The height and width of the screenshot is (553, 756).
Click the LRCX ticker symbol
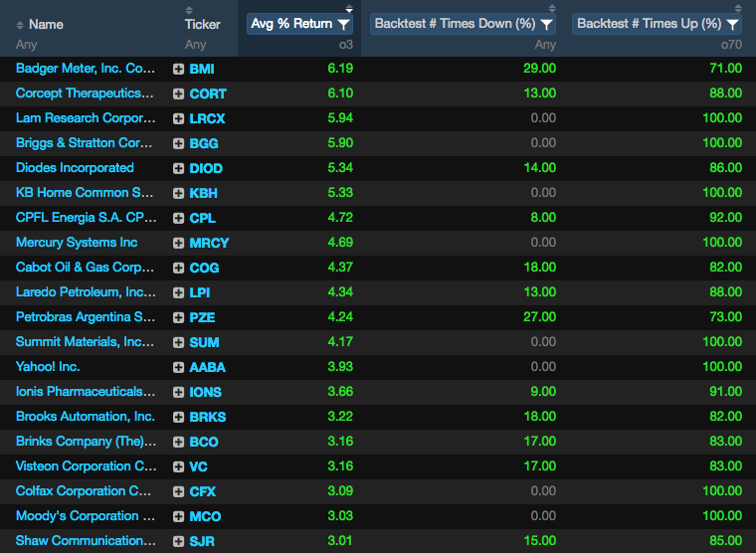coord(207,118)
